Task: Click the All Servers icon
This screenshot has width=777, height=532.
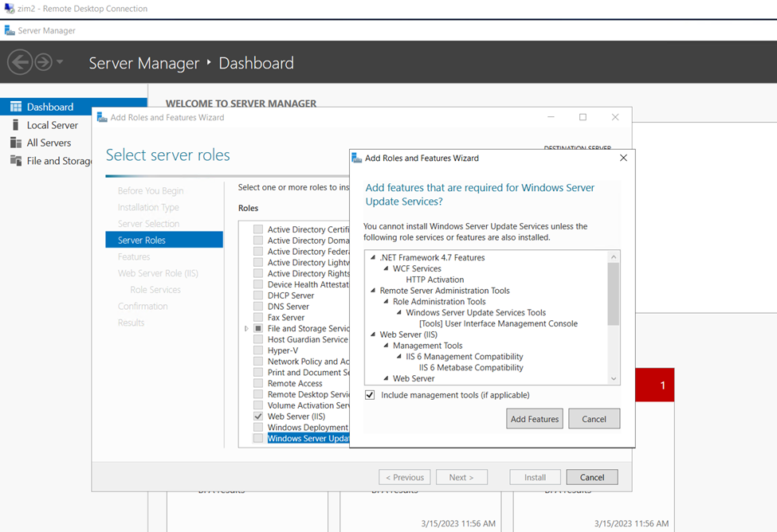Action: 15,143
